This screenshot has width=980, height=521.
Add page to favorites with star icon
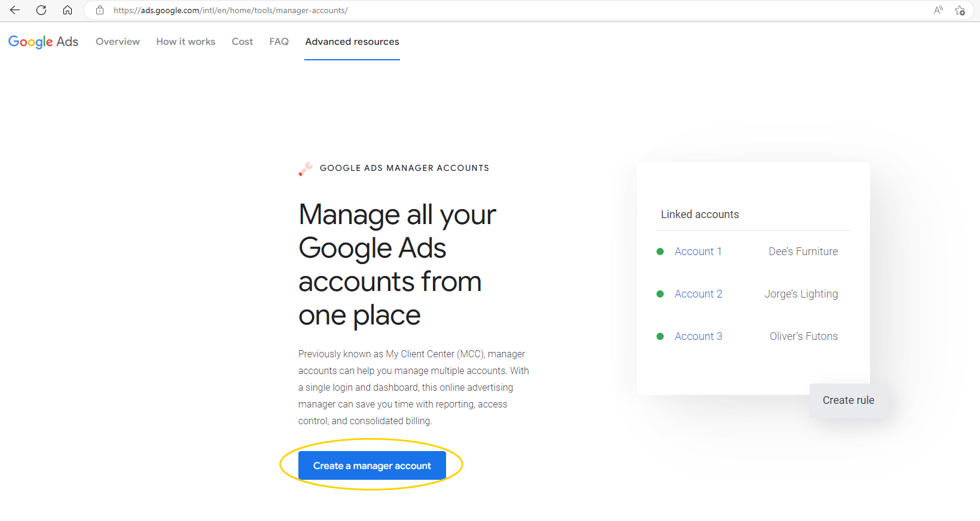(x=960, y=10)
